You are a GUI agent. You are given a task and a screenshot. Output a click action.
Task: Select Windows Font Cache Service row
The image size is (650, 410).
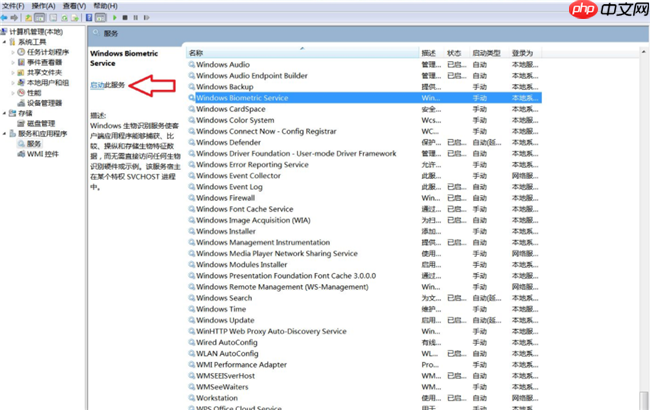pos(364,209)
